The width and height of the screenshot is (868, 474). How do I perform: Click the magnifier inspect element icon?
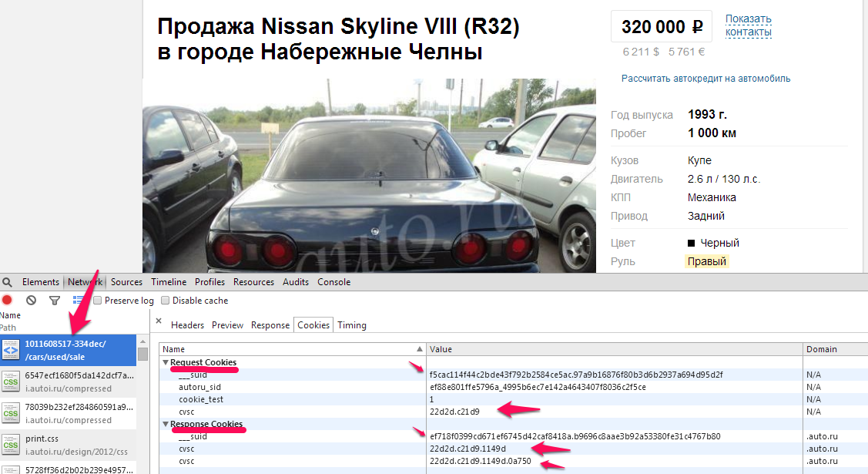tap(7, 282)
